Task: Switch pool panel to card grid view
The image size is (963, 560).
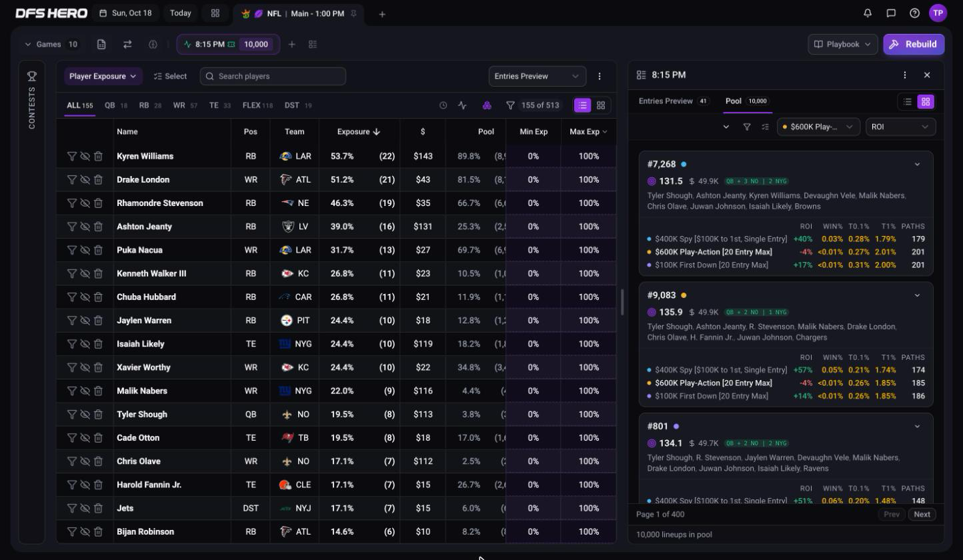Action: (925, 101)
